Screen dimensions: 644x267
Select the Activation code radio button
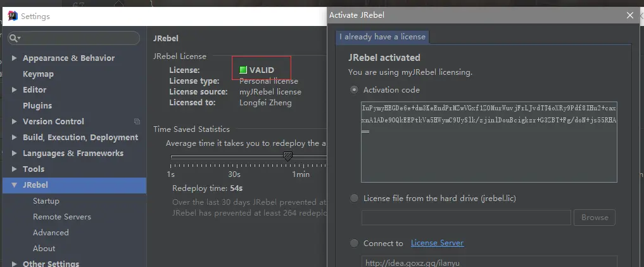pyautogui.click(x=354, y=89)
